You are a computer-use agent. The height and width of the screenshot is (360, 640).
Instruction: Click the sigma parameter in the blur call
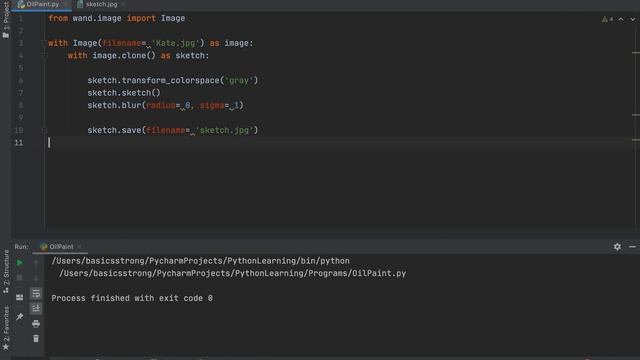point(212,105)
